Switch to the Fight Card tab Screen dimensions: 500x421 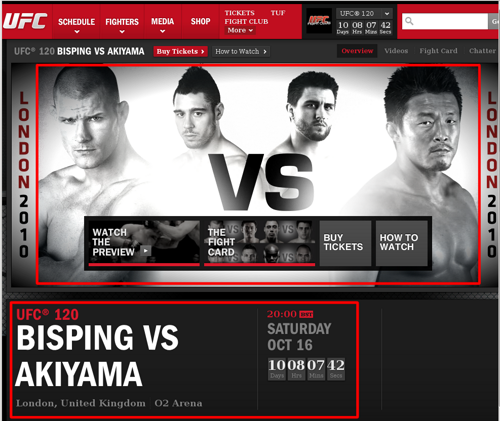[438, 51]
